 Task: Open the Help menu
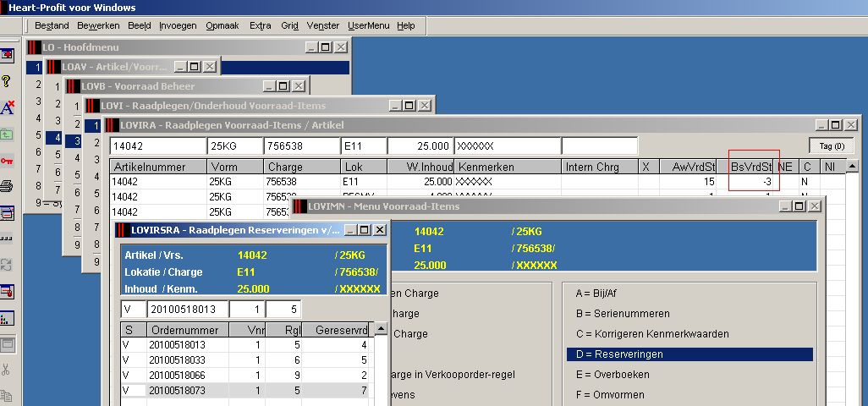coord(406,25)
